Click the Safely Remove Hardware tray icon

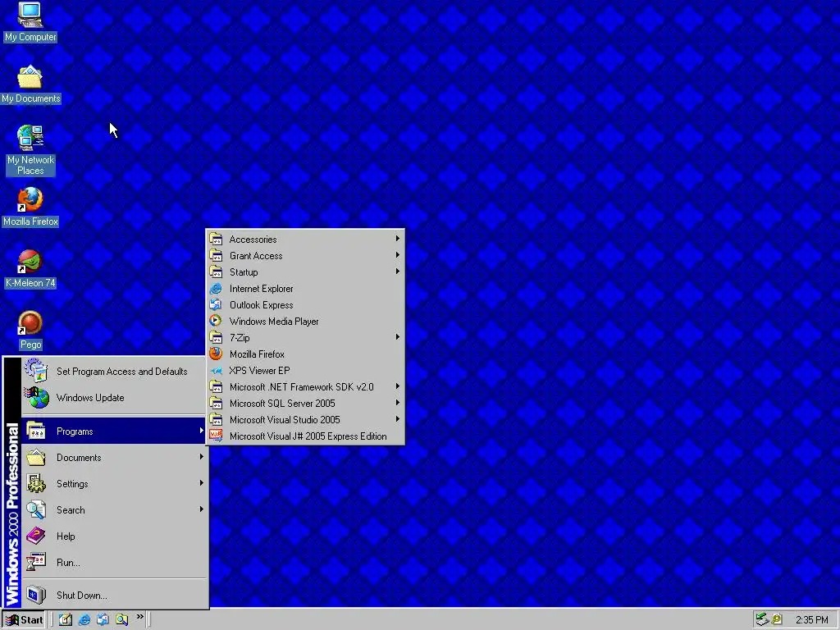click(x=762, y=620)
